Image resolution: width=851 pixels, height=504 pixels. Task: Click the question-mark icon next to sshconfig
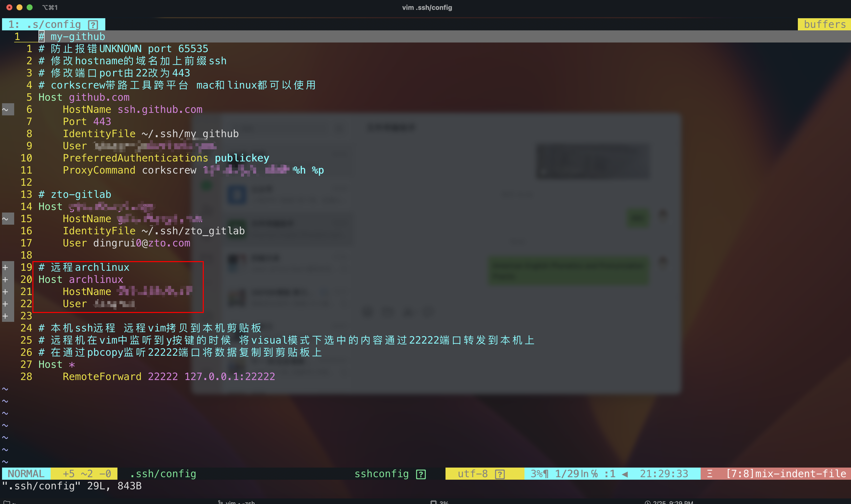point(421,474)
